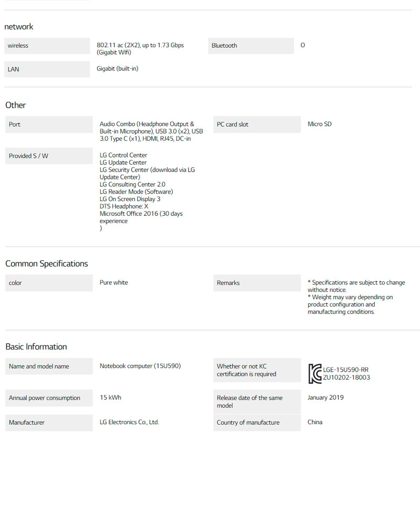The height and width of the screenshot is (505, 420).
Task: Click the Micro SD value text
Action: coord(319,124)
